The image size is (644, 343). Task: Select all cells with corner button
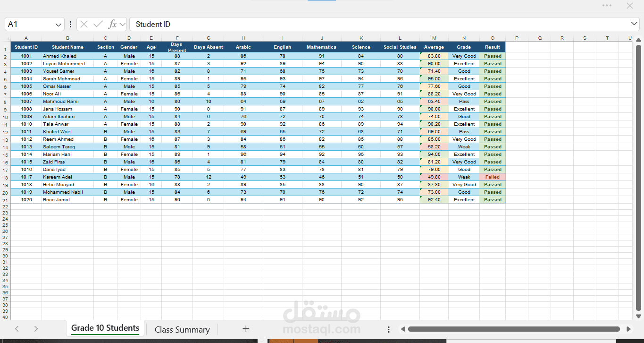coord(7,38)
